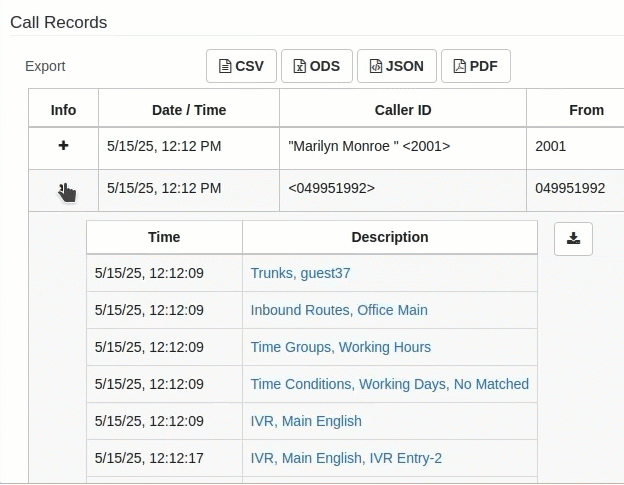This screenshot has height=485, width=624.
Task: Select the Export label
Action: [45, 66]
